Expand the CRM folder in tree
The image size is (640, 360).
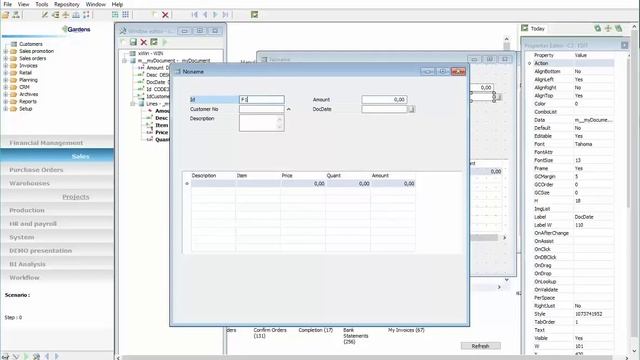(x=6, y=87)
